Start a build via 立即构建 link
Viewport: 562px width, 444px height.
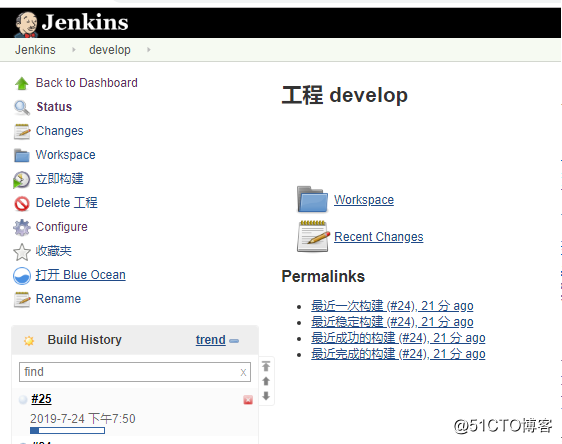pyautogui.click(x=59, y=179)
